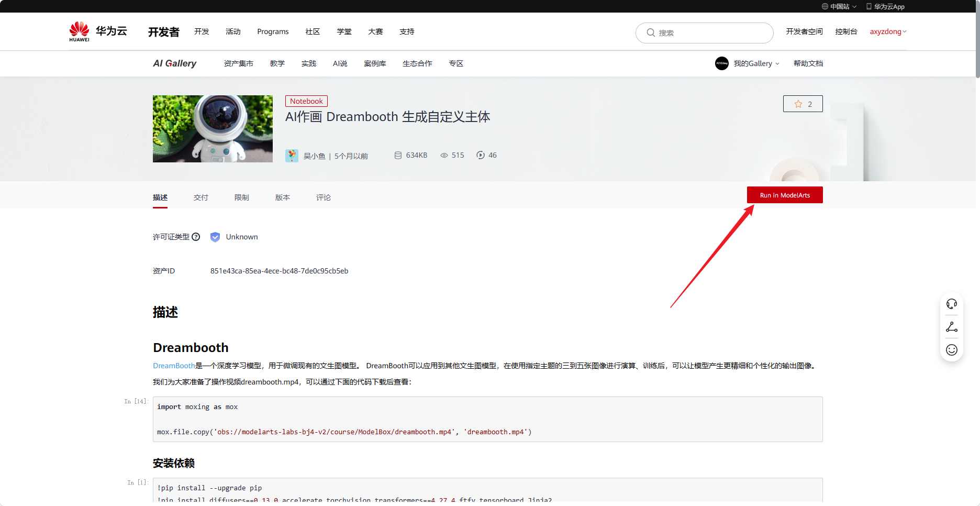The height and width of the screenshot is (506, 980).
Task: Click the license type help icon
Action: pos(196,237)
